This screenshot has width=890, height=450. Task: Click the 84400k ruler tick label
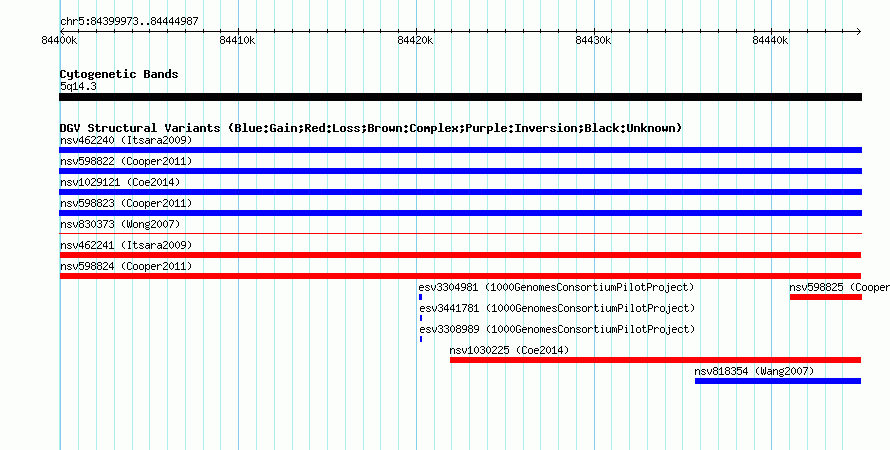60,40
